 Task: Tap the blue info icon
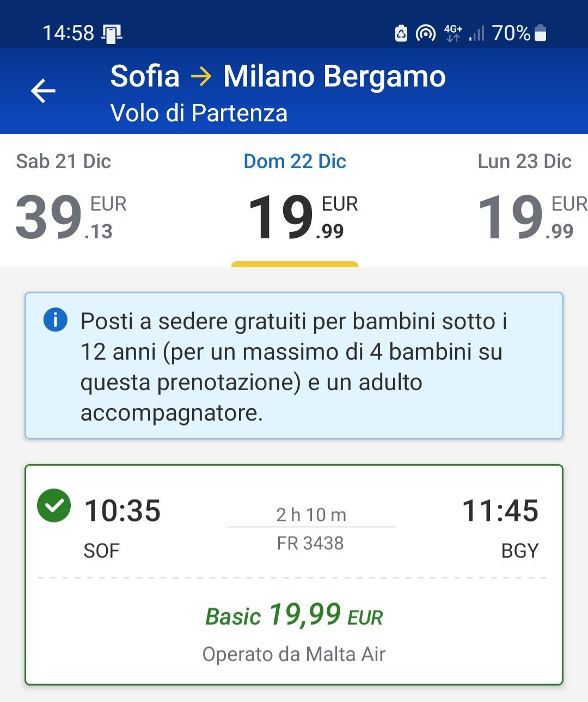point(55,320)
